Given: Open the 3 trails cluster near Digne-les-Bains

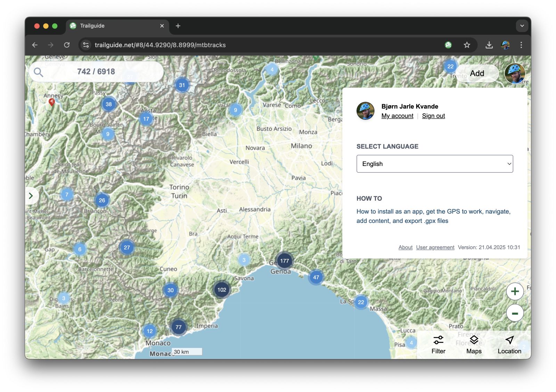Looking at the screenshot, I should [64, 298].
